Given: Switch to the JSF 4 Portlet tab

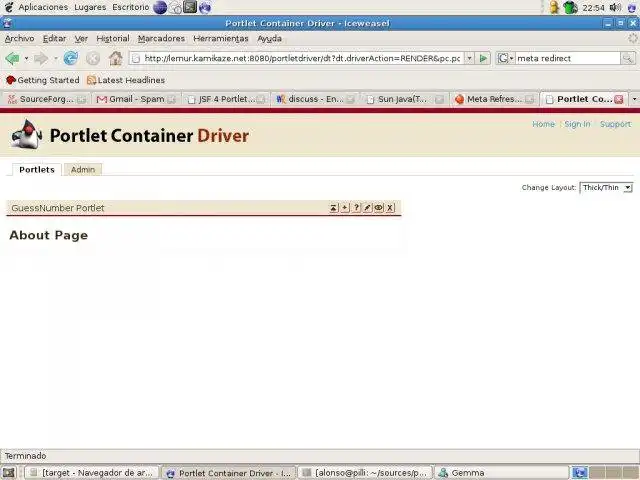Looking at the screenshot, I should point(226,99).
